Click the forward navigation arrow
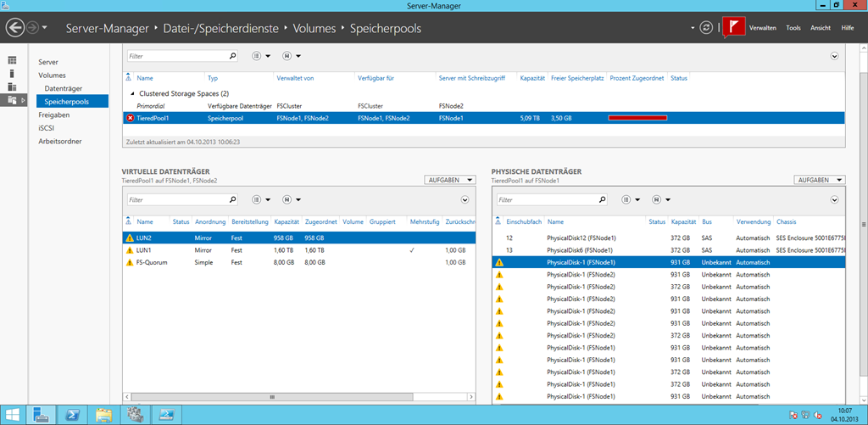868x425 pixels. click(32, 27)
